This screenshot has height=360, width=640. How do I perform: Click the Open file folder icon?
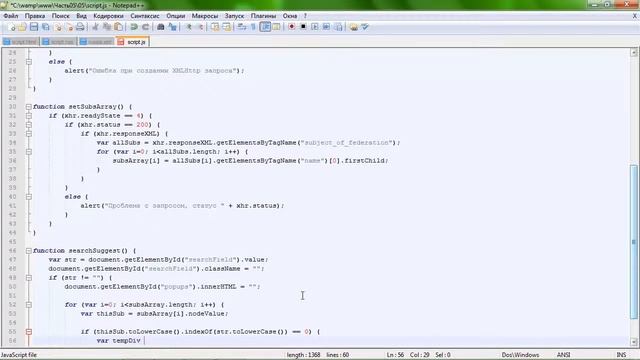[x=22, y=27]
